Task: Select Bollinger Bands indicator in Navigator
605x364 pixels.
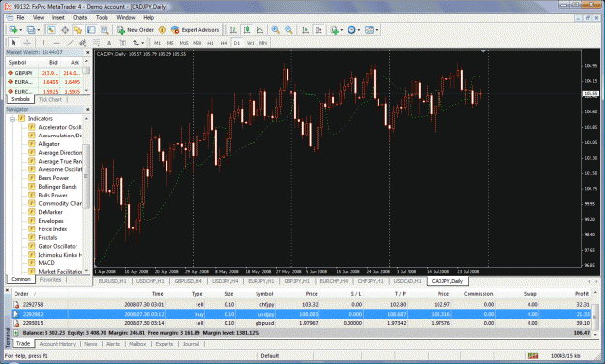Action: pos(57,187)
